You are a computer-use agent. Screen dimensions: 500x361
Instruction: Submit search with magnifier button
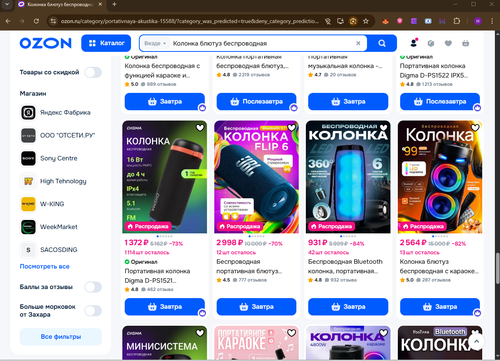click(x=382, y=43)
